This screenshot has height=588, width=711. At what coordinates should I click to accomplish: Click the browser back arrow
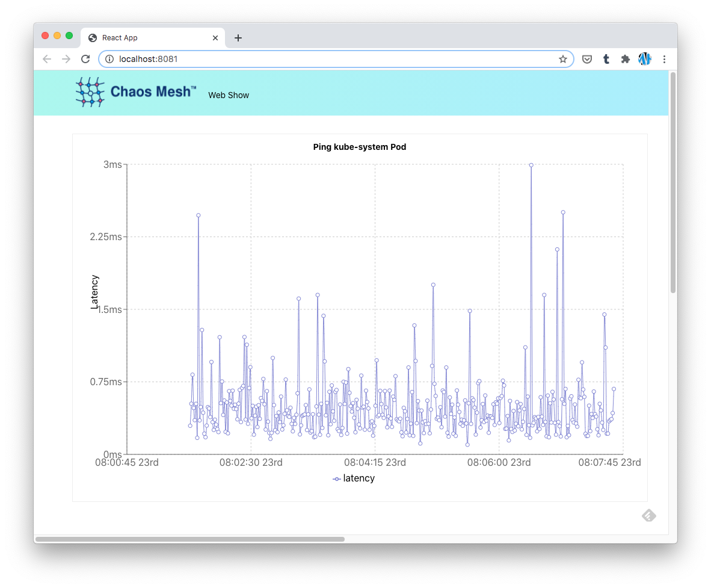coord(47,59)
